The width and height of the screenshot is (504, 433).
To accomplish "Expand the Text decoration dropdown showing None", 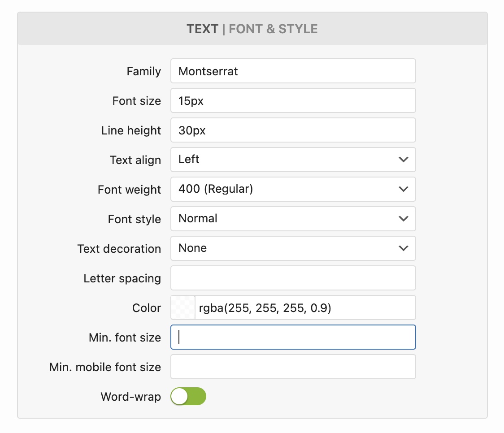I will coord(287,248).
